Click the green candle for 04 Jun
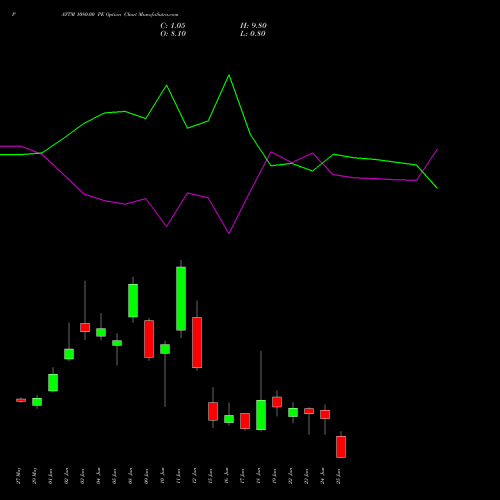Viewport: 500px width, 500px height. tap(101, 332)
